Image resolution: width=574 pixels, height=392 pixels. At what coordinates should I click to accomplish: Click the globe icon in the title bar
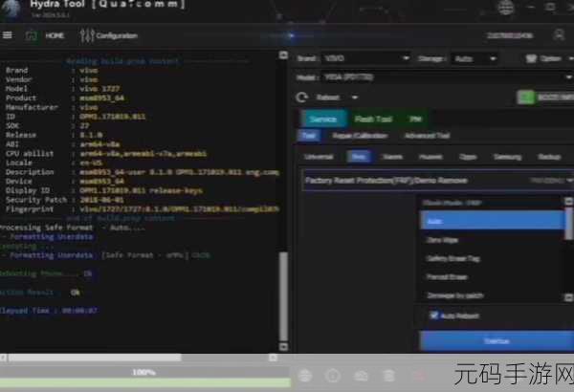(505, 8)
